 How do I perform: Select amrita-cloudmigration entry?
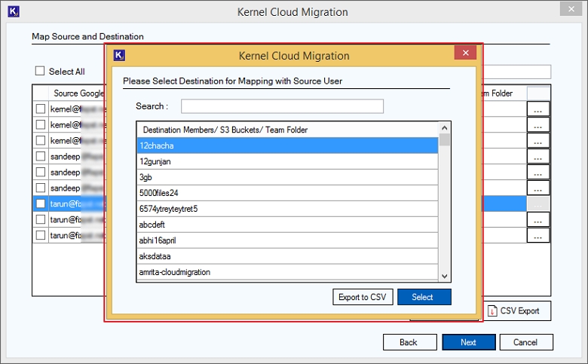(287, 272)
